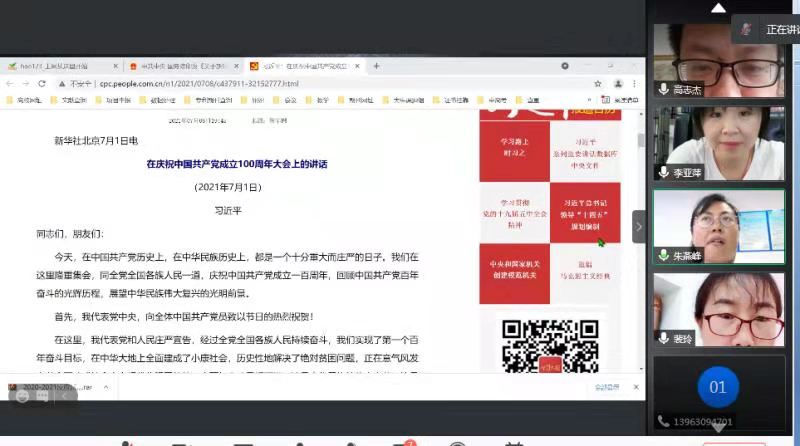
Task: Open the reading list icon in bookmarks bar
Action: coord(606,100)
